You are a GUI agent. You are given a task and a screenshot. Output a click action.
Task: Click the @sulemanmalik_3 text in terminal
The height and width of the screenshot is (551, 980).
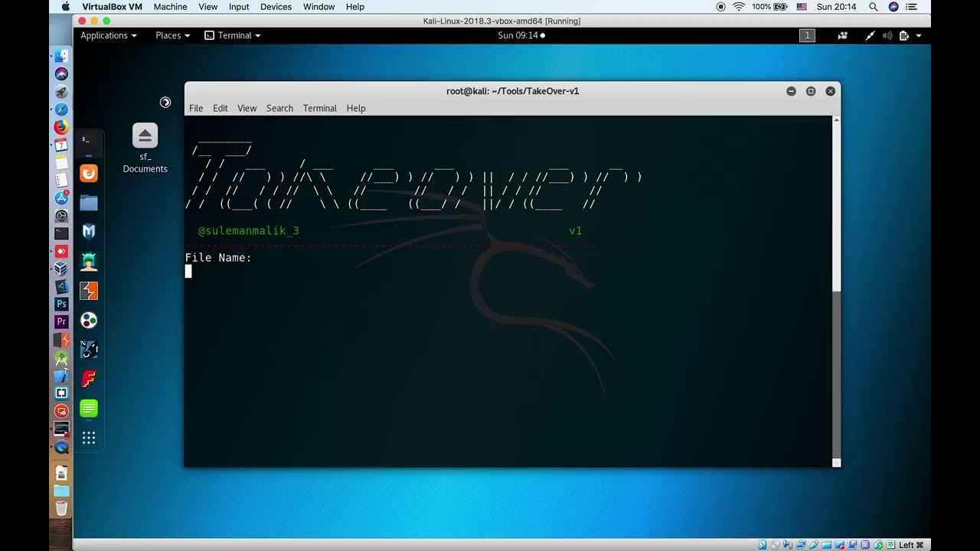(249, 230)
